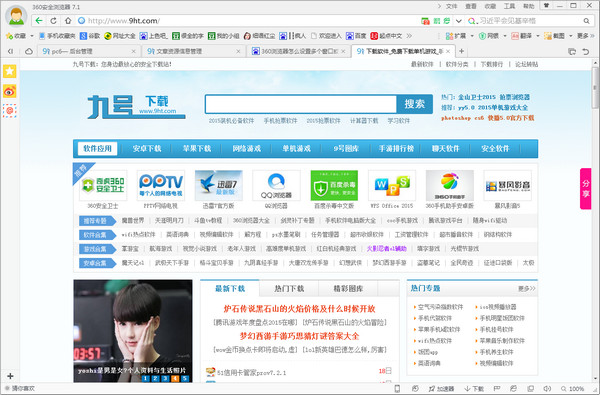
Task: Click the browser back arrow button
Action: pos(39,21)
